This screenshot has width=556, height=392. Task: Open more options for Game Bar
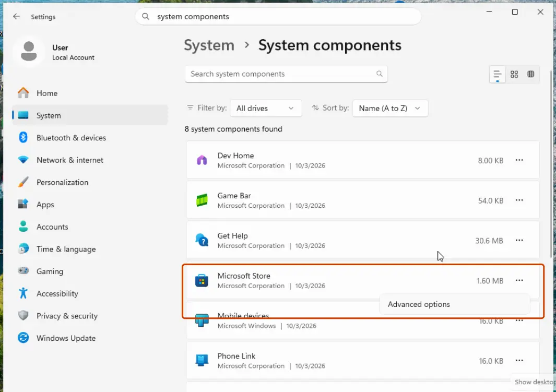point(519,200)
